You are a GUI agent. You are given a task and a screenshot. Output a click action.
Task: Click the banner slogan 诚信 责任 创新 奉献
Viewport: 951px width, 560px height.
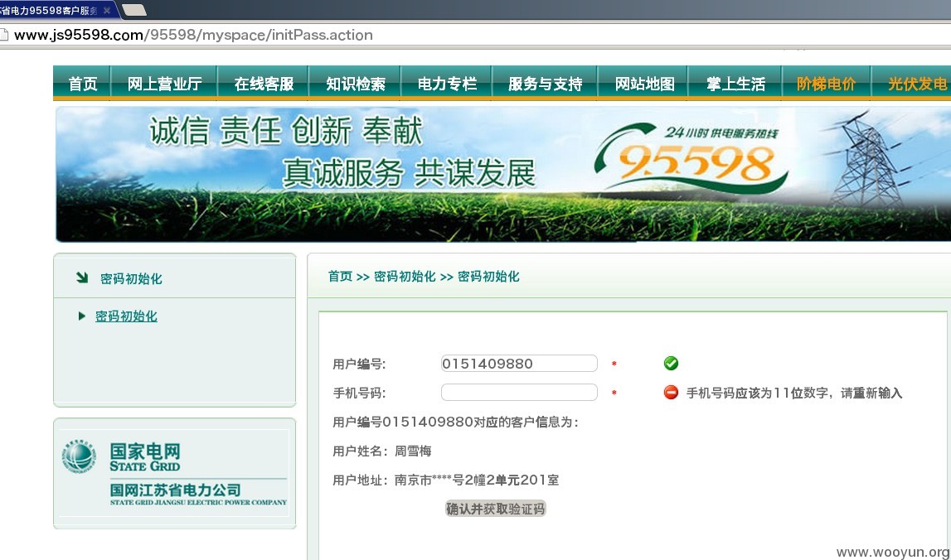click(286, 131)
